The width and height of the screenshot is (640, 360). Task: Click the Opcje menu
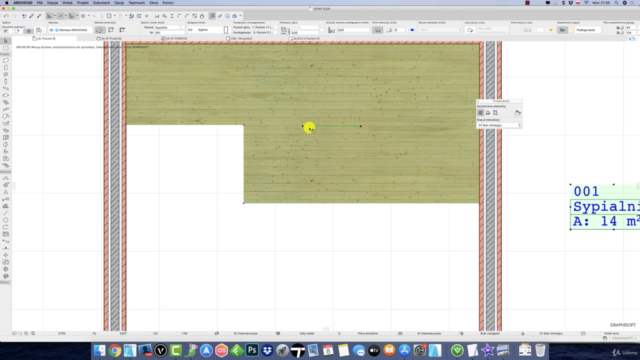click(119, 3)
